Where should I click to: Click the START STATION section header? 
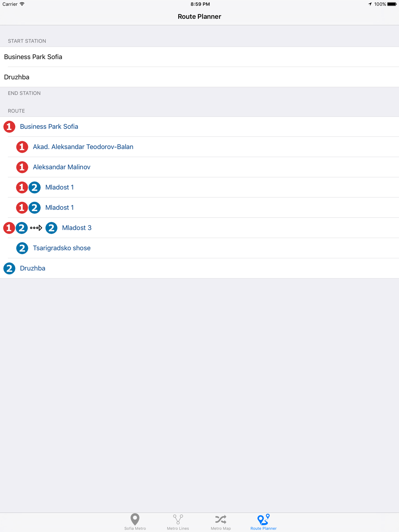point(27,41)
